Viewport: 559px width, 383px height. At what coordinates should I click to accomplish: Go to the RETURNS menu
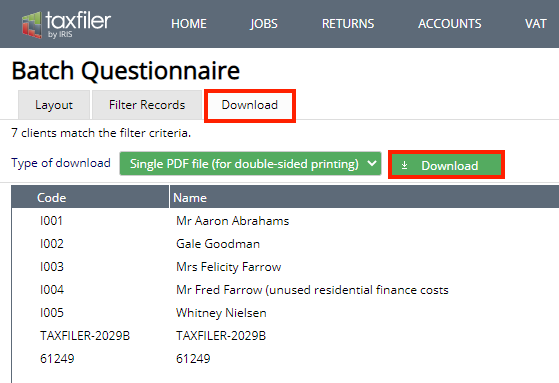(348, 24)
